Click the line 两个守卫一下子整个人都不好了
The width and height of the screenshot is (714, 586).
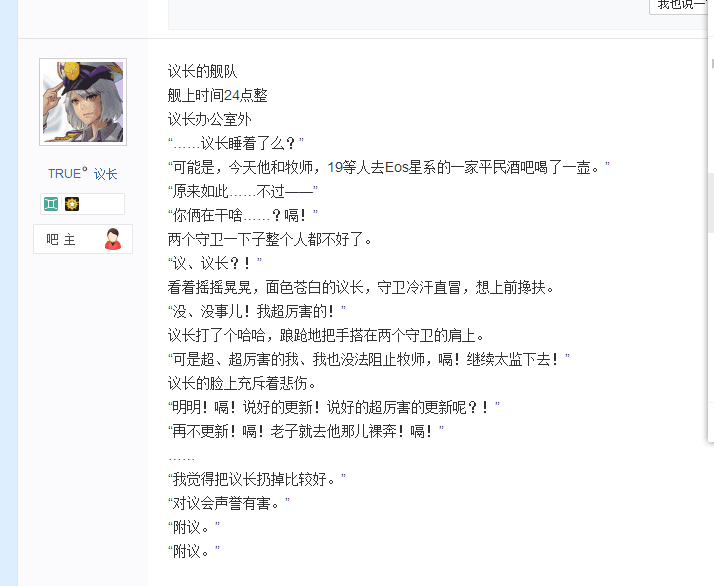(x=270, y=239)
